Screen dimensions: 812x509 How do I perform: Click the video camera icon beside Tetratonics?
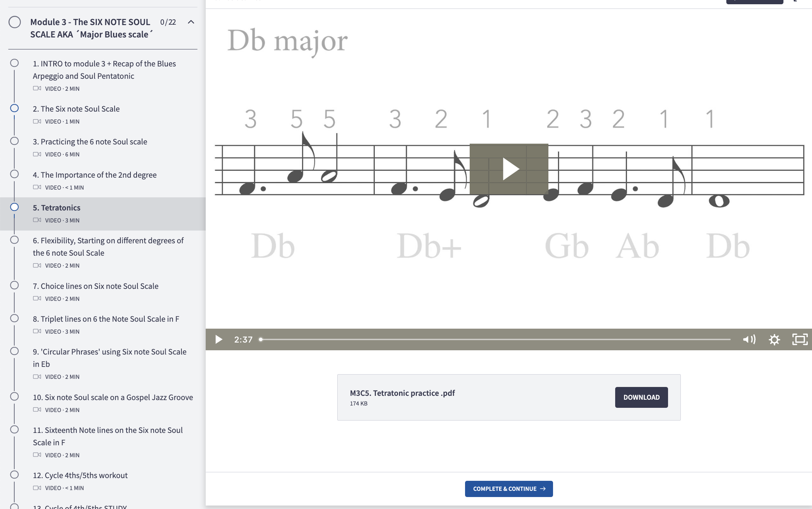[37, 220]
